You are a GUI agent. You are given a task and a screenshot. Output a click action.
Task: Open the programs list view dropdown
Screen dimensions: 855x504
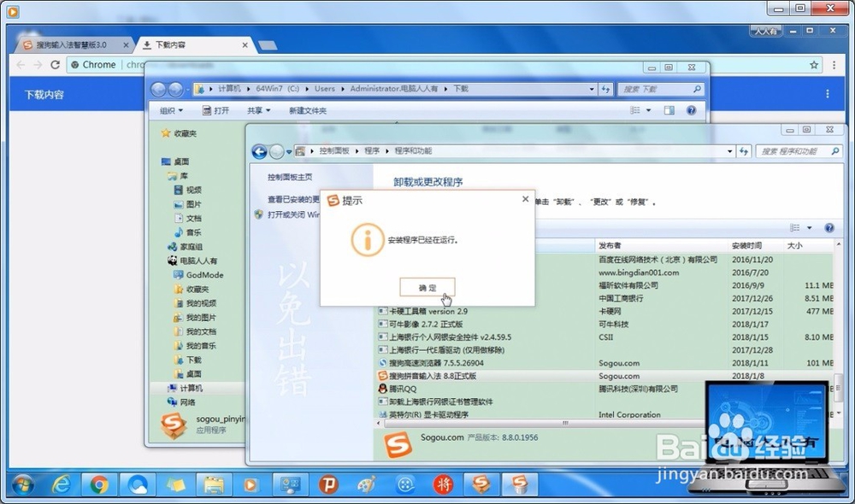(x=809, y=228)
